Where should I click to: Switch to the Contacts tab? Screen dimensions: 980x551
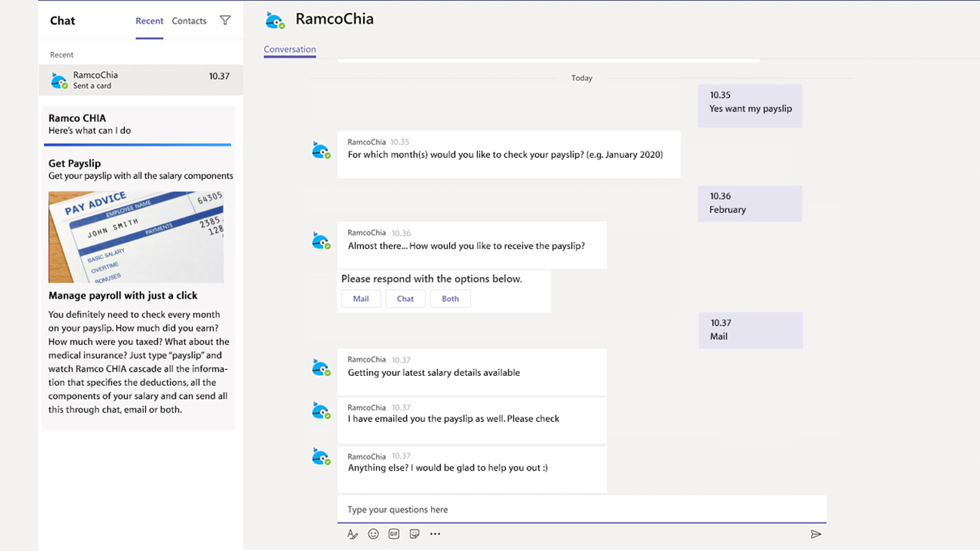(x=189, y=21)
